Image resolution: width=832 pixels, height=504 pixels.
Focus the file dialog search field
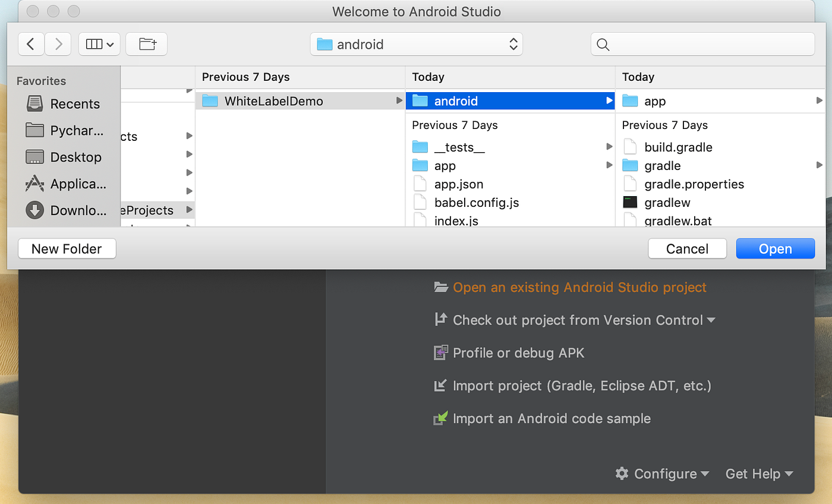click(x=702, y=44)
